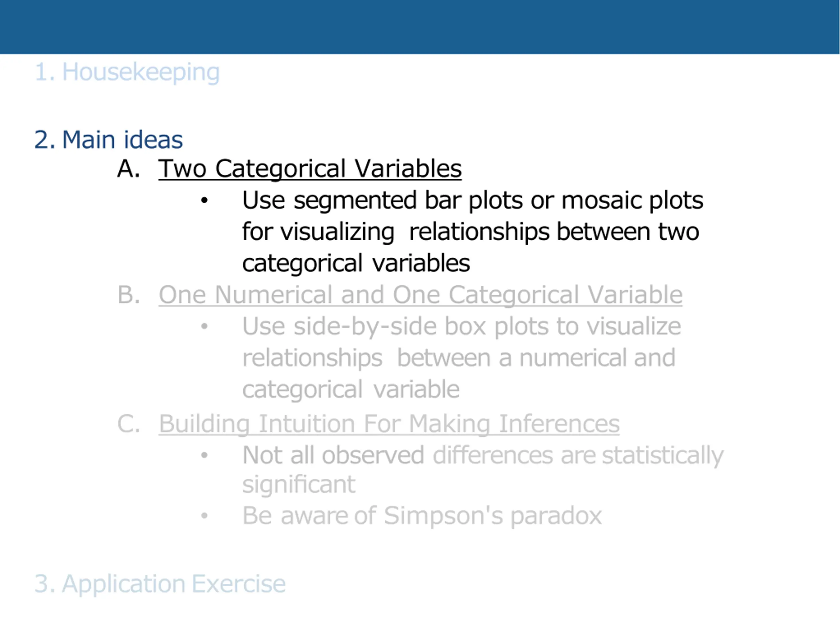
Task: Click the 'A.' list marker
Action: 129,168
